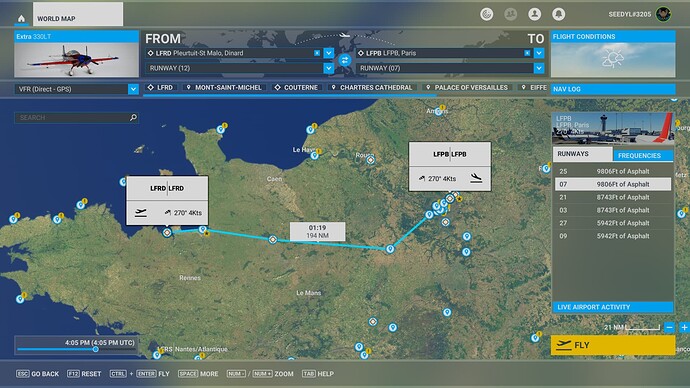Click the yellow FLY button
Screen dimensions: 690x388
[613, 345]
